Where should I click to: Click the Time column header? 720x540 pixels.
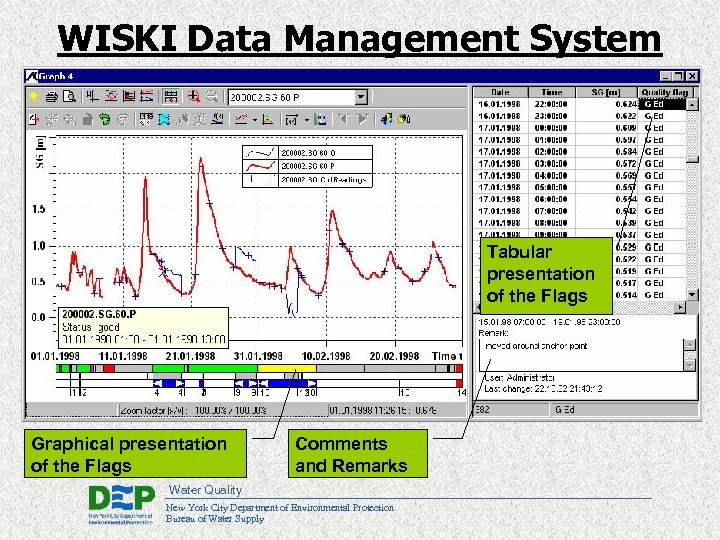click(551, 92)
